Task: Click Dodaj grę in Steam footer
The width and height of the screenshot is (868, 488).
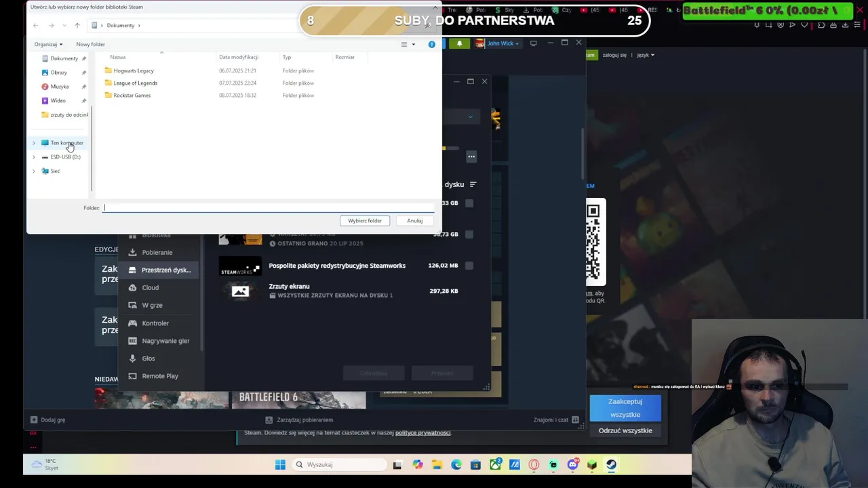Action: click(47, 420)
